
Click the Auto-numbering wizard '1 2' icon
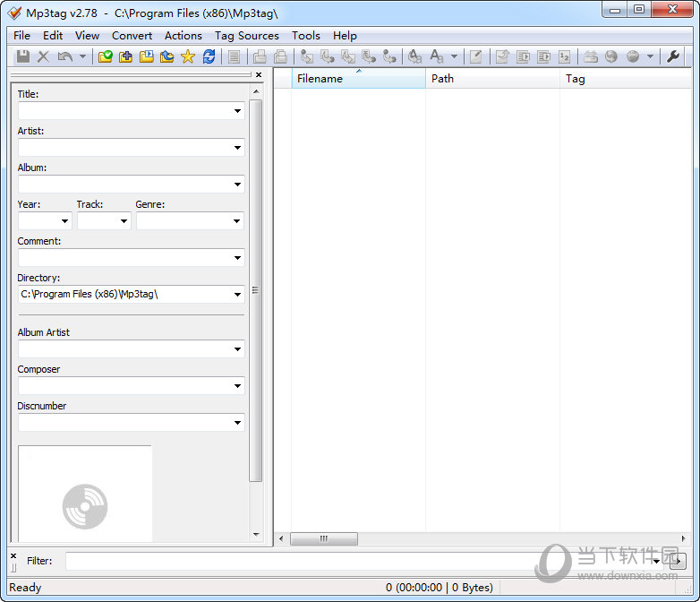coord(564,56)
